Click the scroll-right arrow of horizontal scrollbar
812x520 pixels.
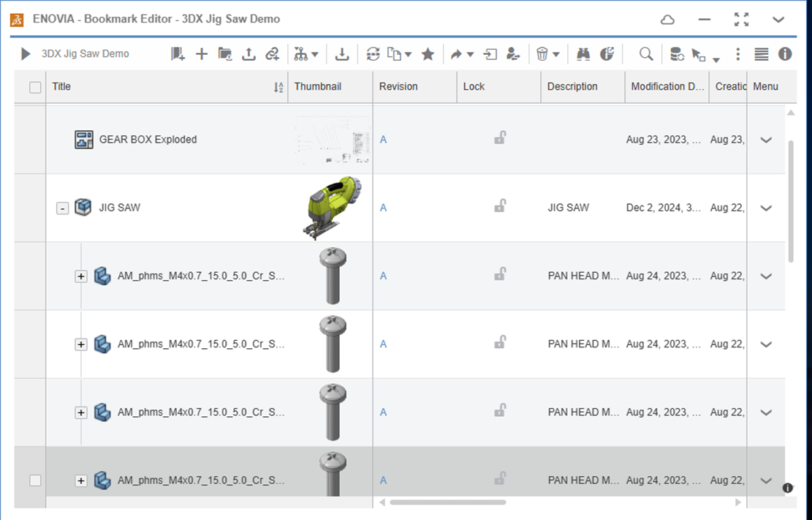coord(738,502)
